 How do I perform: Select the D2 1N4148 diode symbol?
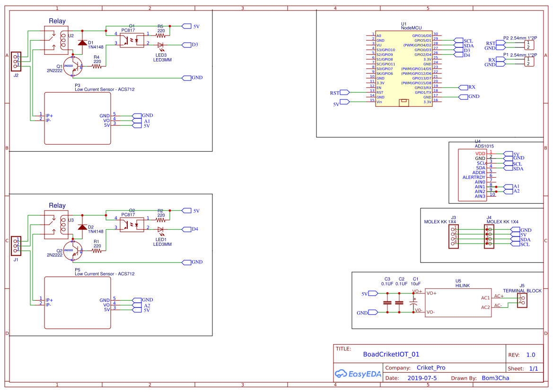(82, 227)
